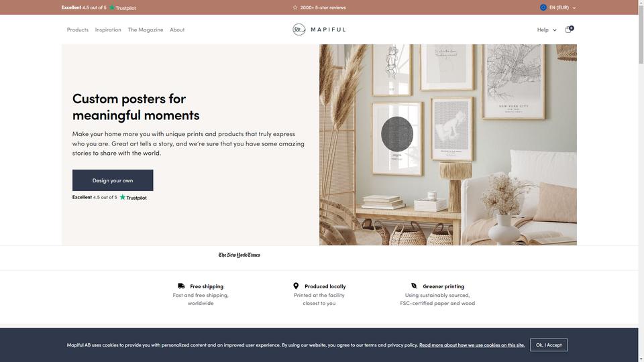The width and height of the screenshot is (644, 362).
Task: Click the blue flag icon beside EN (EUR)
Action: [x=543, y=7]
